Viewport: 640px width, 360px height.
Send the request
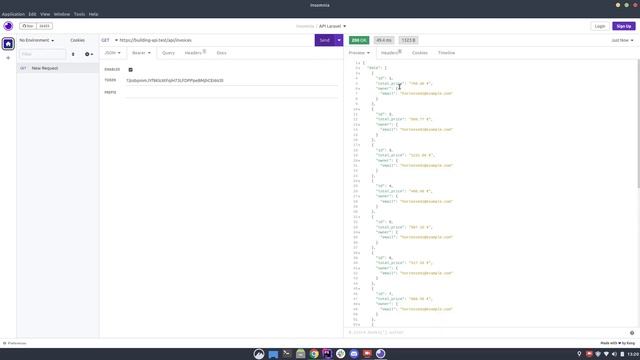324,40
